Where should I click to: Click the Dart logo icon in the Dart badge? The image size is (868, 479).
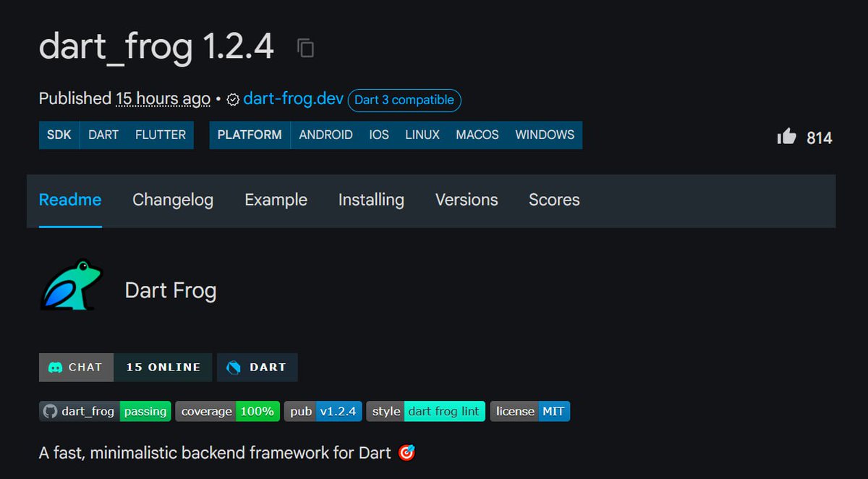click(233, 367)
